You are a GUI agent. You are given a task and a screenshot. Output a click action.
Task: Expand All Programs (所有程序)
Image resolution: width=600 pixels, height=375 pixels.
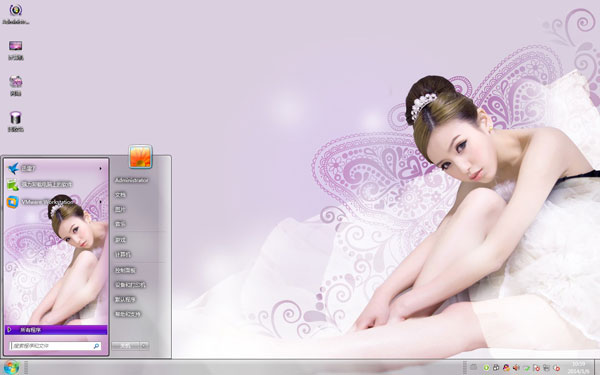[x=56, y=329]
